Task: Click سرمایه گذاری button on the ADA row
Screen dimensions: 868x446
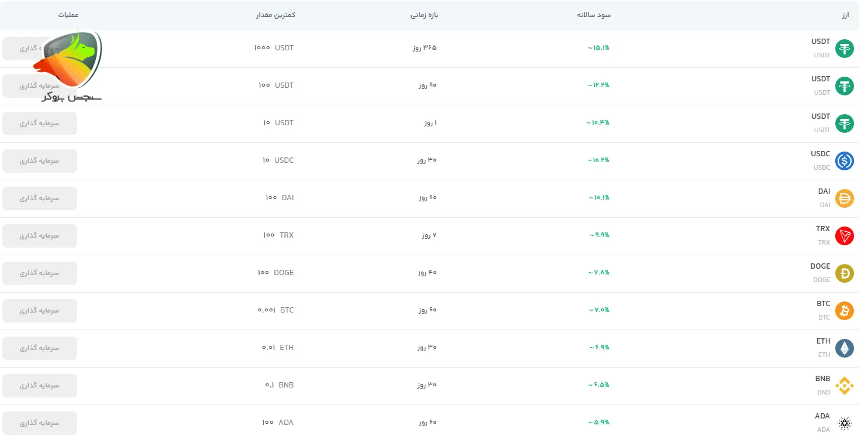Action: tap(39, 423)
